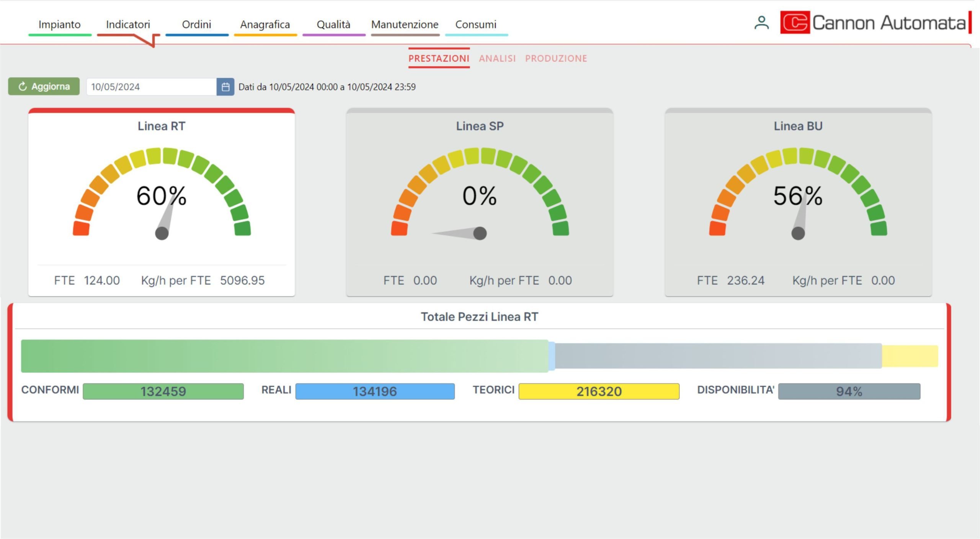Select the Manutenzione menu item
The image size is (980, 539).
tap(405, 24)
